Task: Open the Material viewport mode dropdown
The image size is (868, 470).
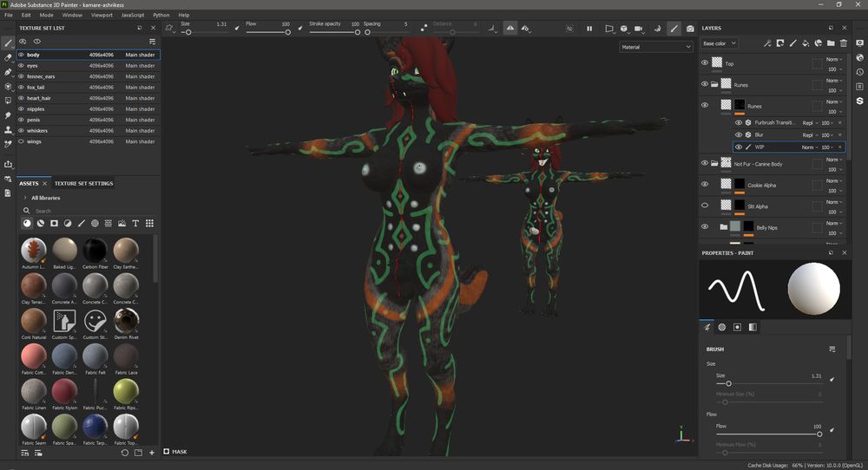Action: tap(655, 47)
